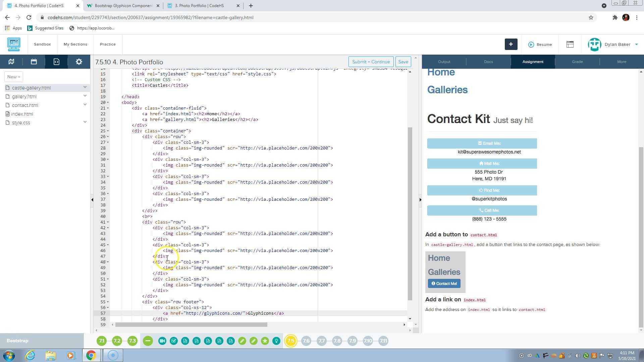Click the Submit + Continue button
The height and width of the screenshot is (362, 644).
point(371,62)
